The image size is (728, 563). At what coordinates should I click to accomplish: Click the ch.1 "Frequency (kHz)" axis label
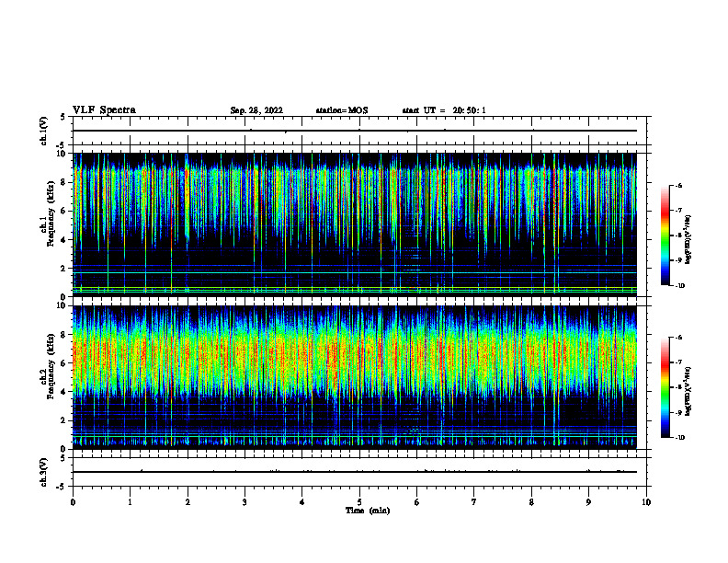51,213
